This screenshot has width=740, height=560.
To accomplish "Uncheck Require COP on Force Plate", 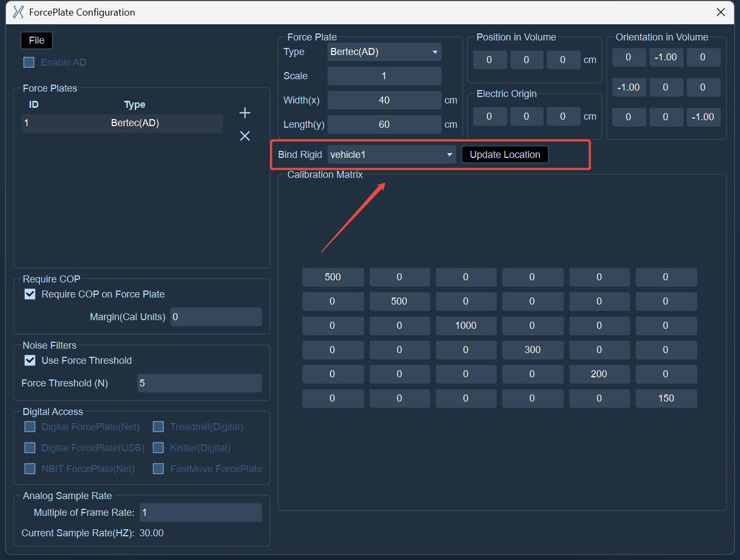I will [x=30, y=294].
